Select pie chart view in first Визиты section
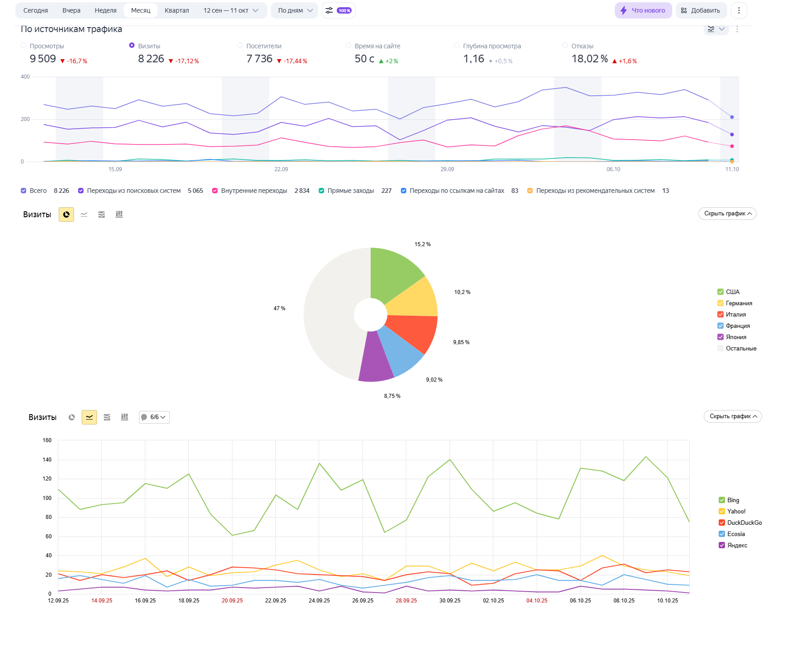This screenshot has width=785, height=672. (66, 215)
